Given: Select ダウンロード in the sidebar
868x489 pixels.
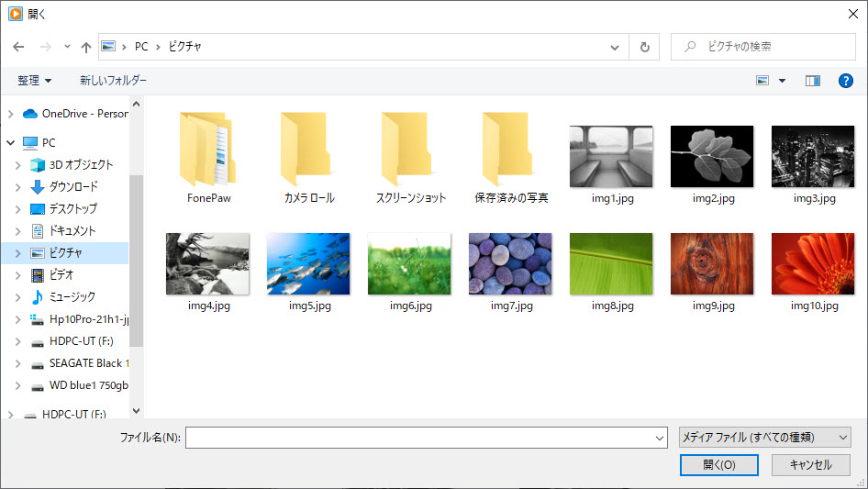Looking at the screenshot, I should click(73, 186).
